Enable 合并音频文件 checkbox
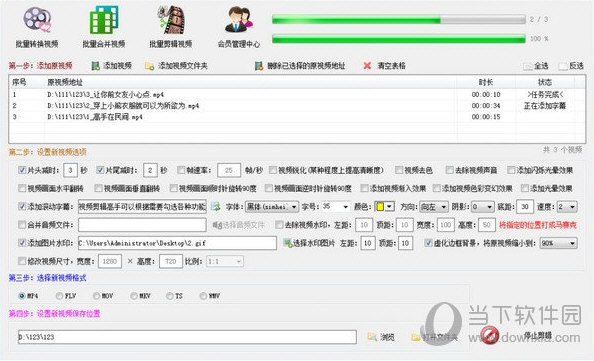The height and width of the screenshot is (361, 594). (x=22, y=225)
